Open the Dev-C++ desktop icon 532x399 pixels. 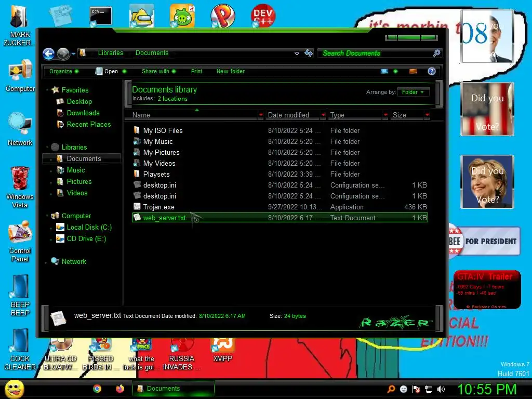pos(263,15)
